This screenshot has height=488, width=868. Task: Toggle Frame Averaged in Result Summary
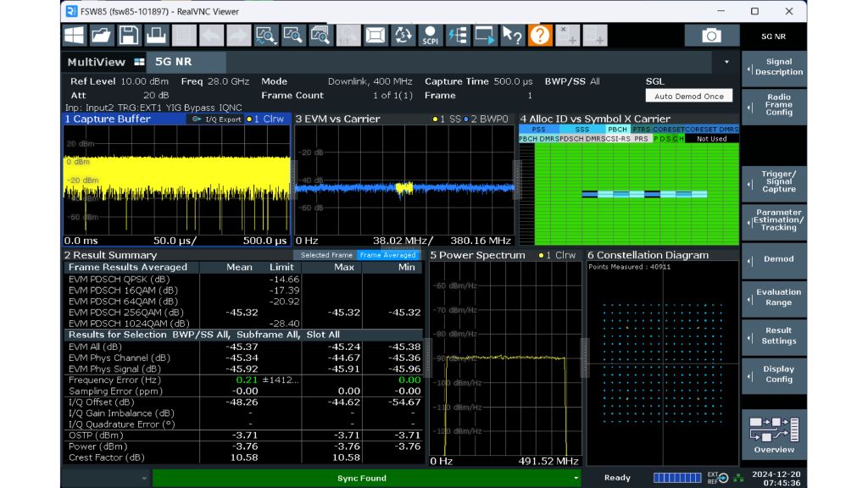[x=387, y=255]
